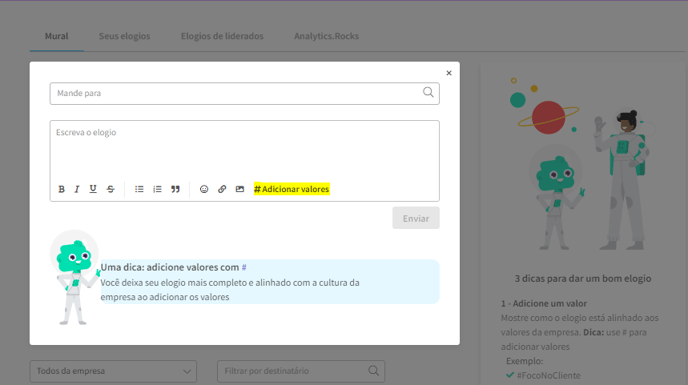
Task: Click the Enviar button
Action: coord(416,218)
